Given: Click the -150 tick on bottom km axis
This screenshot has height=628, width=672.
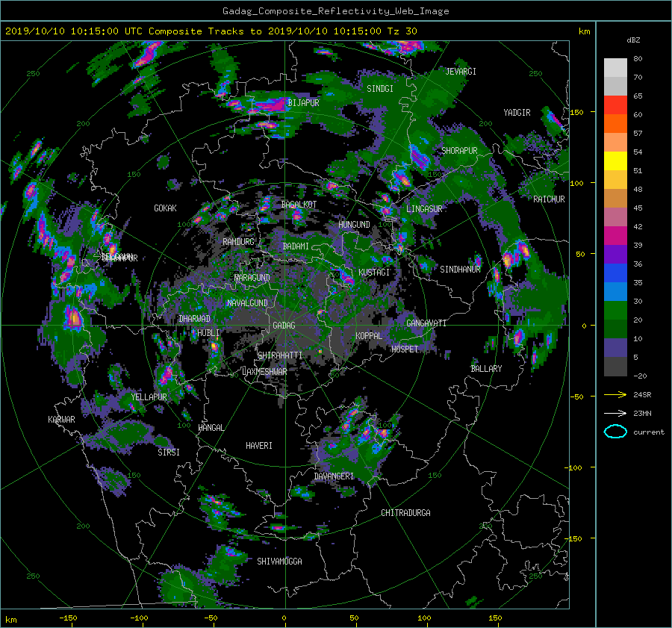Looking at the screenshot, I should click(x=68, y=618).
